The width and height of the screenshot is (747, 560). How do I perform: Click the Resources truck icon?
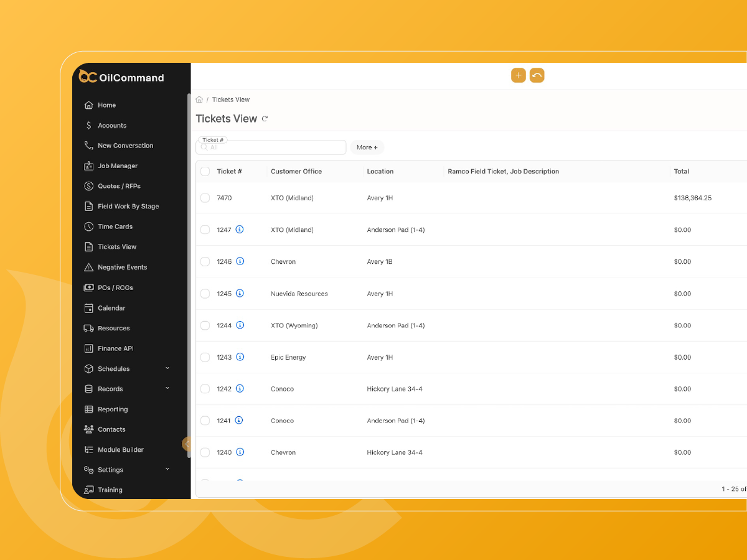(x=88, y=328)
